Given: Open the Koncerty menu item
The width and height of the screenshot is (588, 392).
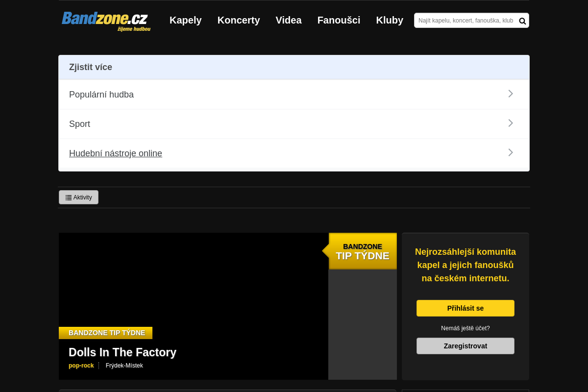Looking at the screenshot, I should (239, 20).
